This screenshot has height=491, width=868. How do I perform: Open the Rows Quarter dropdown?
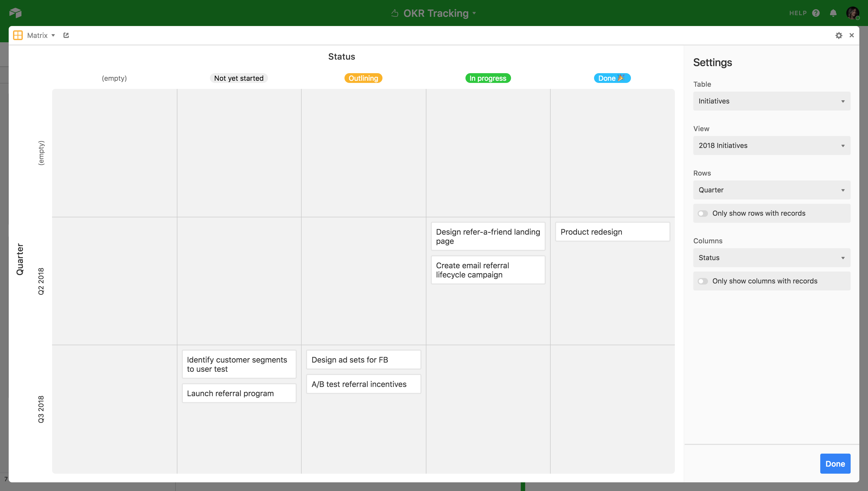point(771,189)
